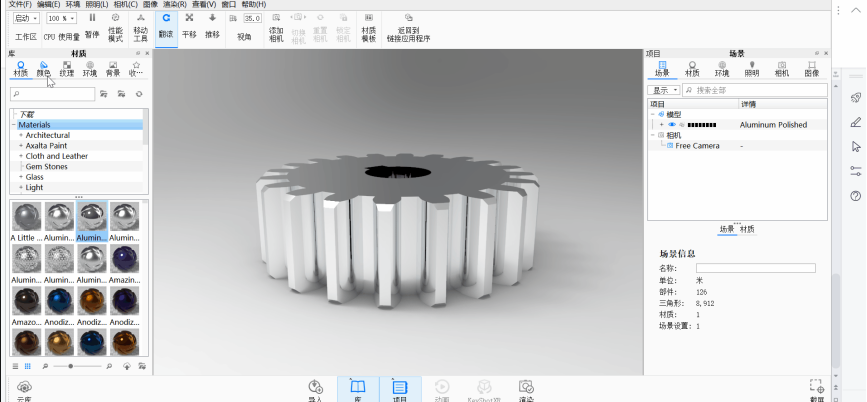Click the 名称 scene name input field
The image size is (867, 402).
pyautogui.click(x=755, y=268)
